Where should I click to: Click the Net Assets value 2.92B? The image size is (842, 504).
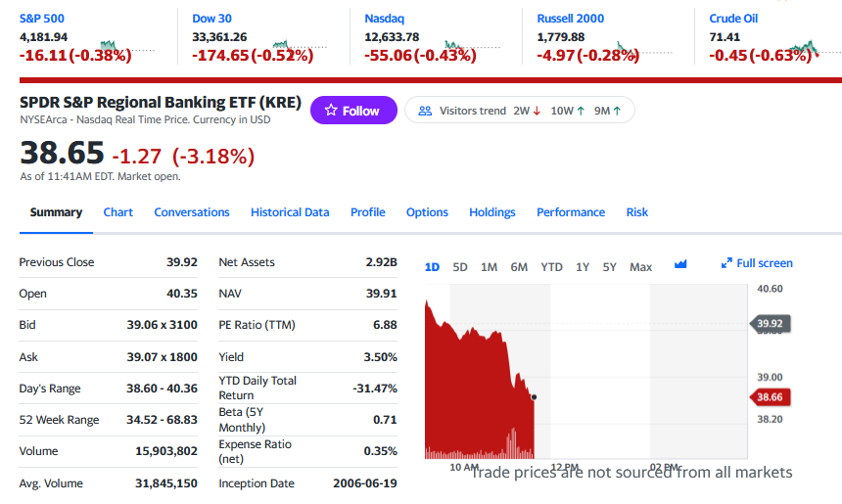coord(381,262)
